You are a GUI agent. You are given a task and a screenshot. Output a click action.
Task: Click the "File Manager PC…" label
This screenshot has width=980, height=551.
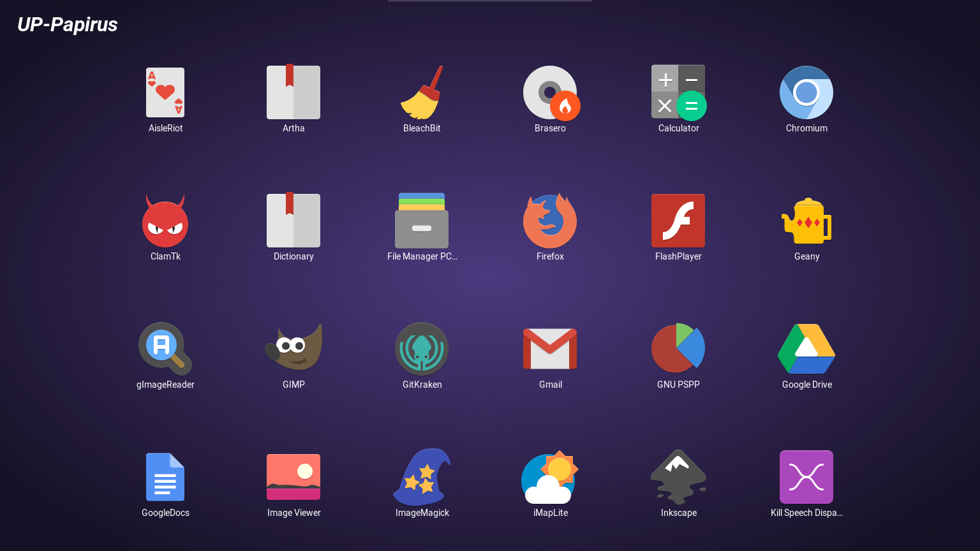[422, 256]
